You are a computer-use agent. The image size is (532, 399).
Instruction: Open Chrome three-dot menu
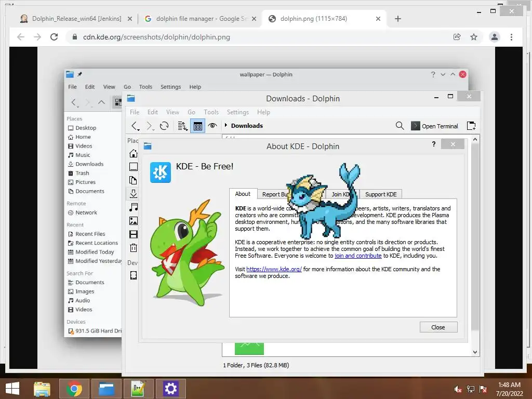click(x=511, y=37)
